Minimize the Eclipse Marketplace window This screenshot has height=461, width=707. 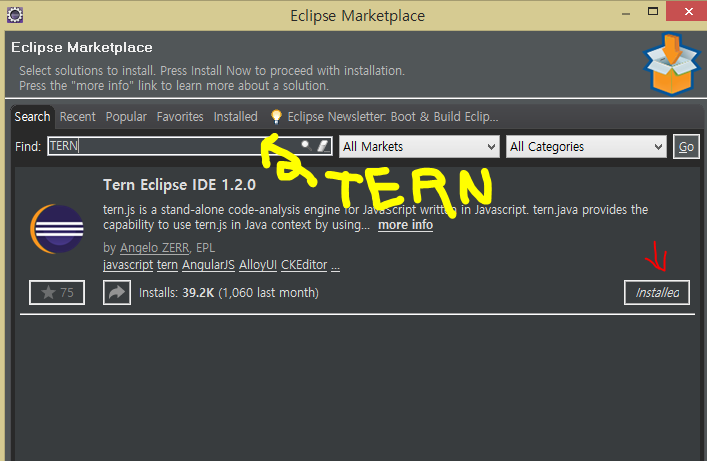tap(626, 14)
